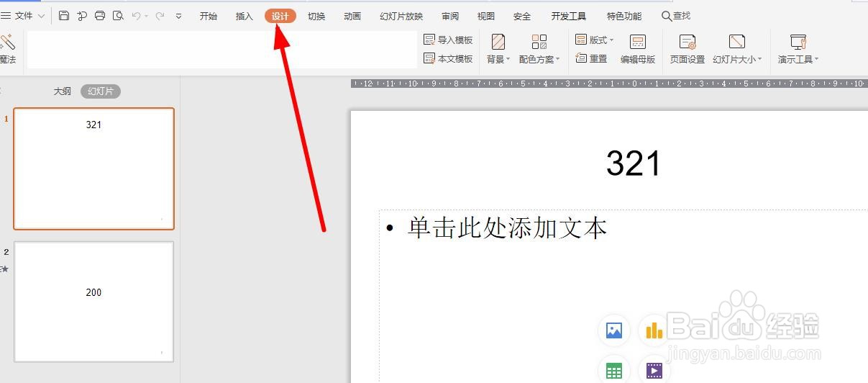
Task: Click the empty template gallery area in ribbon
Action: click(x=222, y=50)
